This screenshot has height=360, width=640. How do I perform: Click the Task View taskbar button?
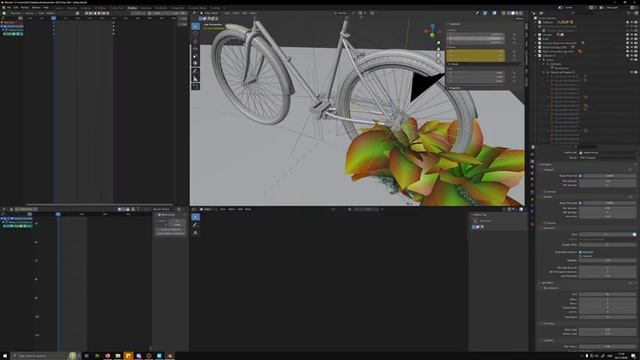click(87, 356)
